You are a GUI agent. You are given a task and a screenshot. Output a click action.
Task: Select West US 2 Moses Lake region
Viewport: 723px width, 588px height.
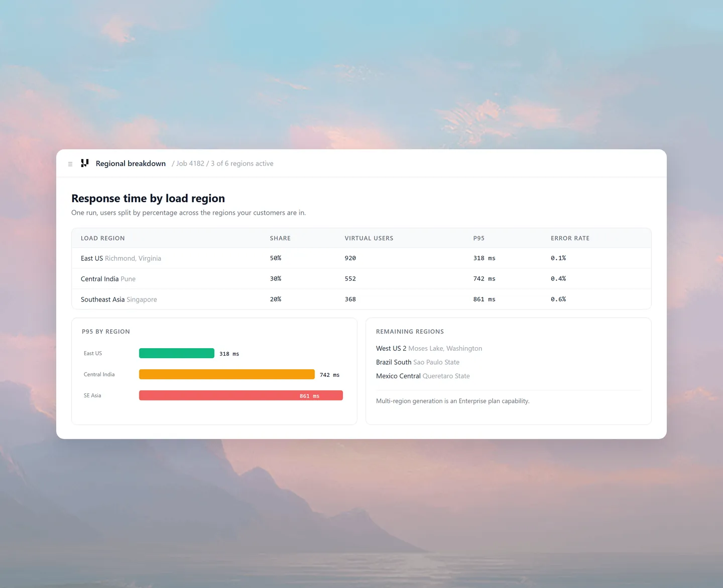pos(429,349)
